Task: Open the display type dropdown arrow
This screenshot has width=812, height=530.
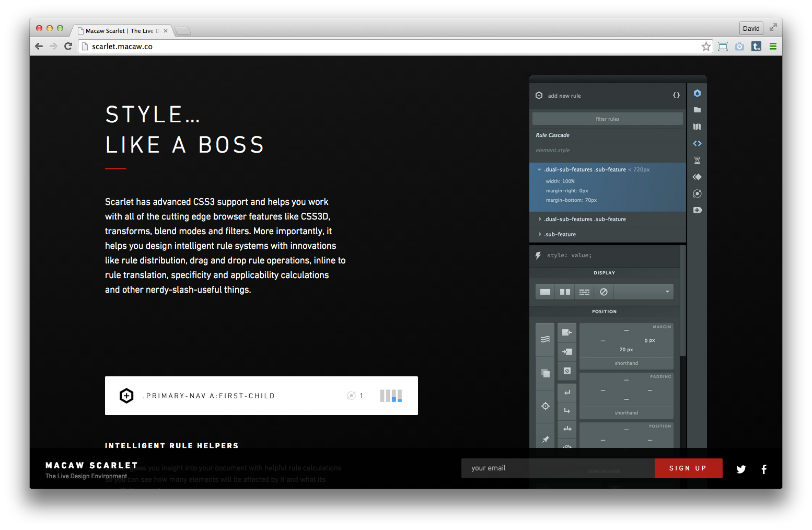Action: click(x=667, y=292)
